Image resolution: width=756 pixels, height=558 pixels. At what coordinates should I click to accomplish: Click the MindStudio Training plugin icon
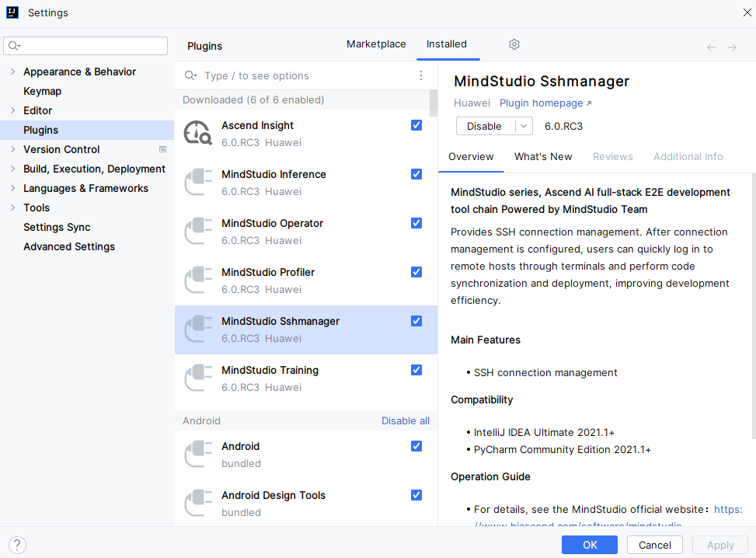point(197,378)
